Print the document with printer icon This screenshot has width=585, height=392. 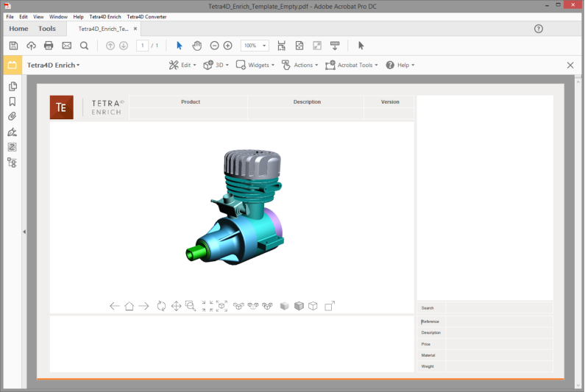[49, 46]
